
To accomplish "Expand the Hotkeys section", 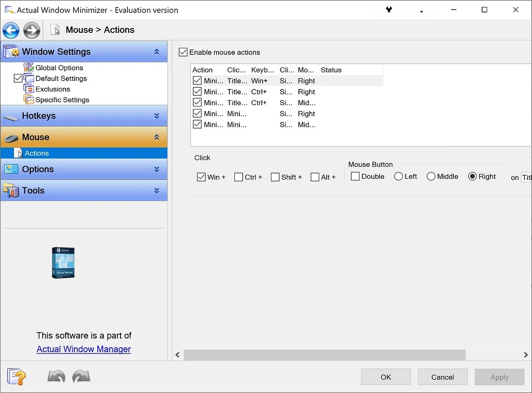I will [157, 116].
